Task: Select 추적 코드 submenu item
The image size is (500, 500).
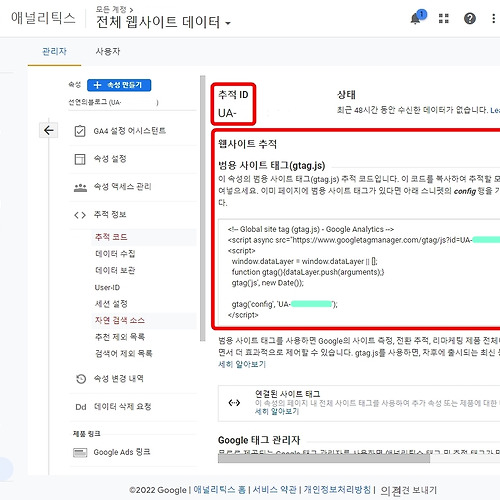Action: pyautogui.click(x=111, y=237)
